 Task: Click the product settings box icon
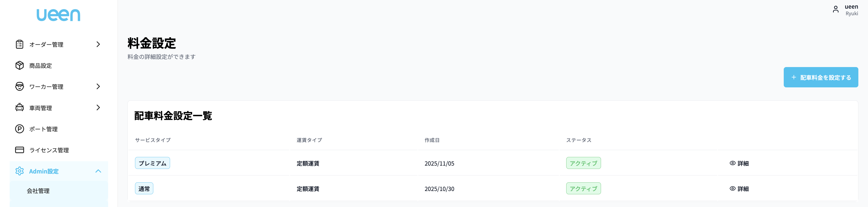[x=20, y=66]
